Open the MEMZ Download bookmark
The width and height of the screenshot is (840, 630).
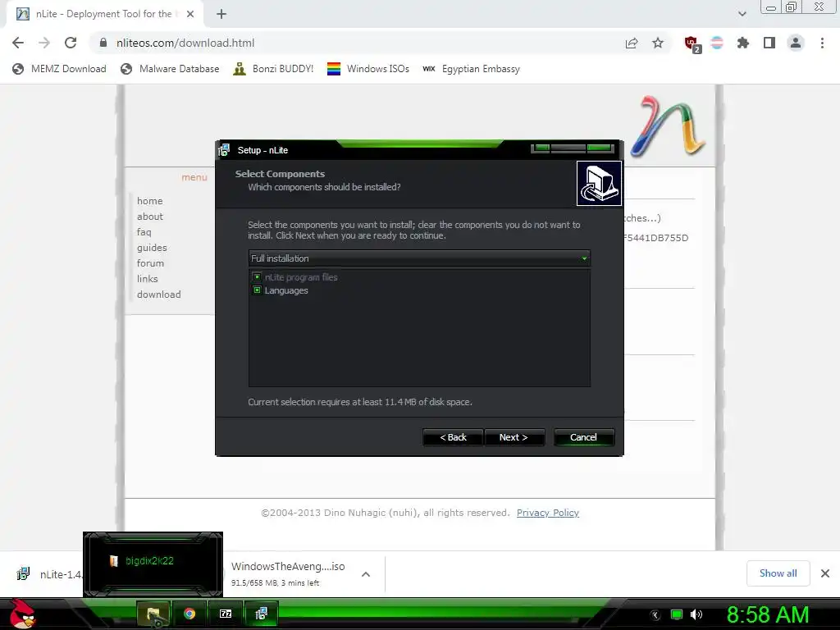59,69
